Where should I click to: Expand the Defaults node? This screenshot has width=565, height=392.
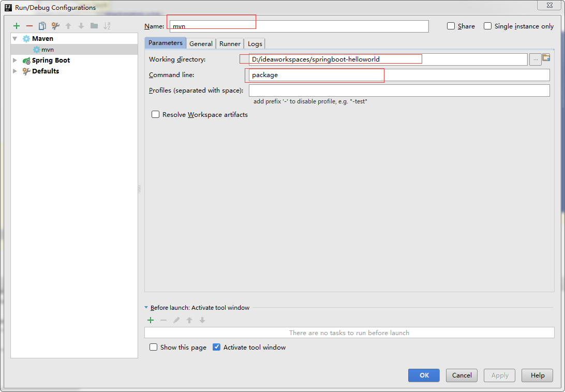click(x=15, y=71)
